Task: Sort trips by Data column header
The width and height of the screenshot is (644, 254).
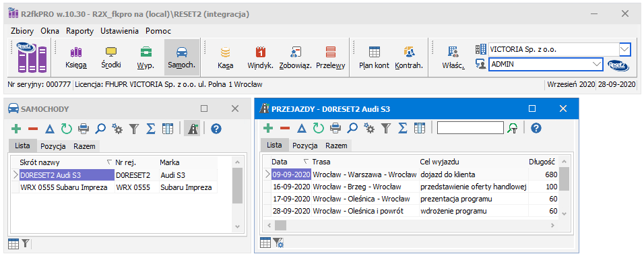Action: 290,162
